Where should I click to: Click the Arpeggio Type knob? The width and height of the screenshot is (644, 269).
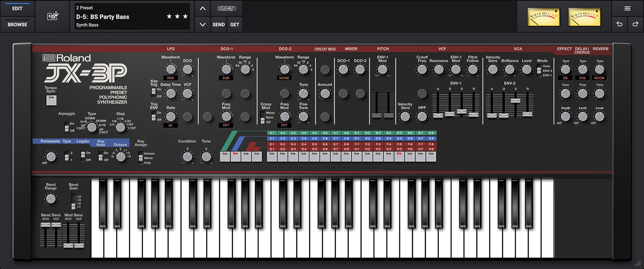[92, 127]
